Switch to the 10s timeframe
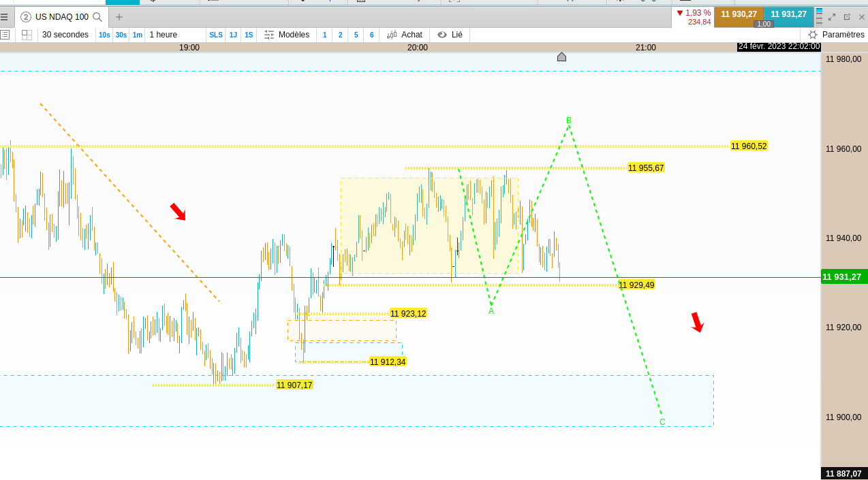The width and height of the screenshot is (868, 480). coord(104,35)
